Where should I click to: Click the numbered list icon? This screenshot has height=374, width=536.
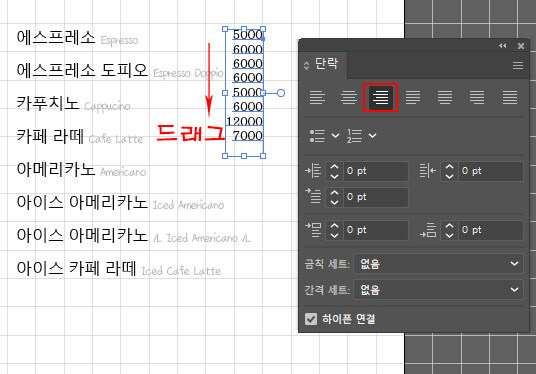pyautogui.click(x=354, y=136)
